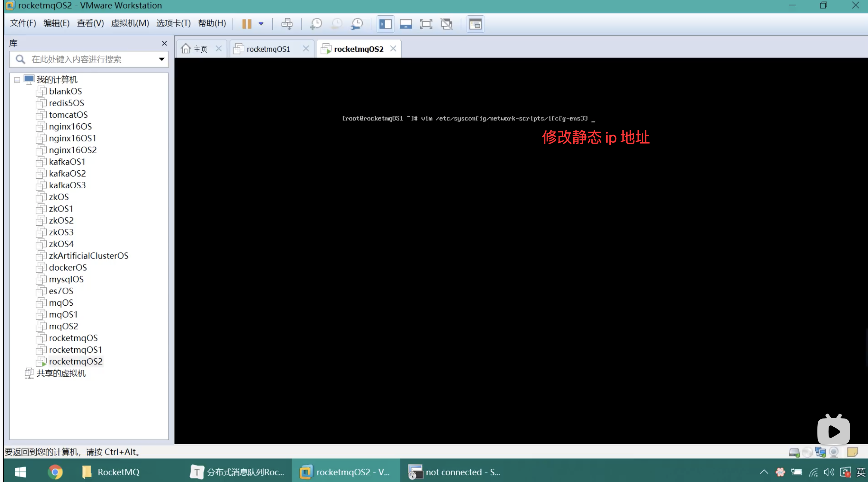
Task: Switch to the rocketmqOS1 tab
Action: (x=268, y=49)
